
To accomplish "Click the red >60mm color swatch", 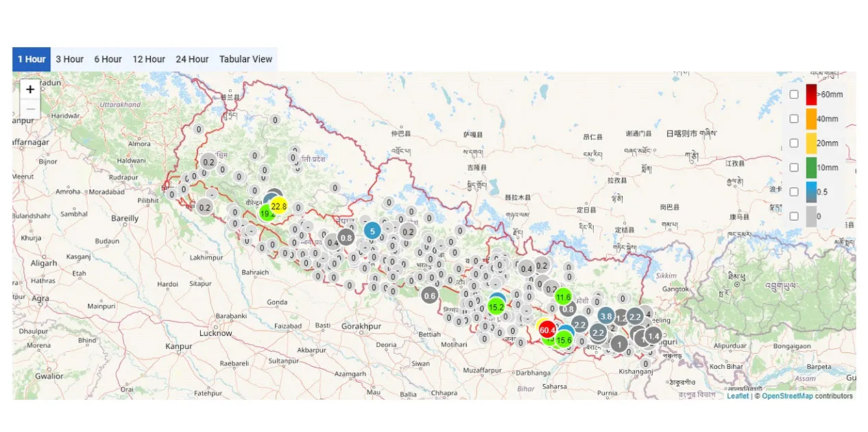I will pos(811,95).
